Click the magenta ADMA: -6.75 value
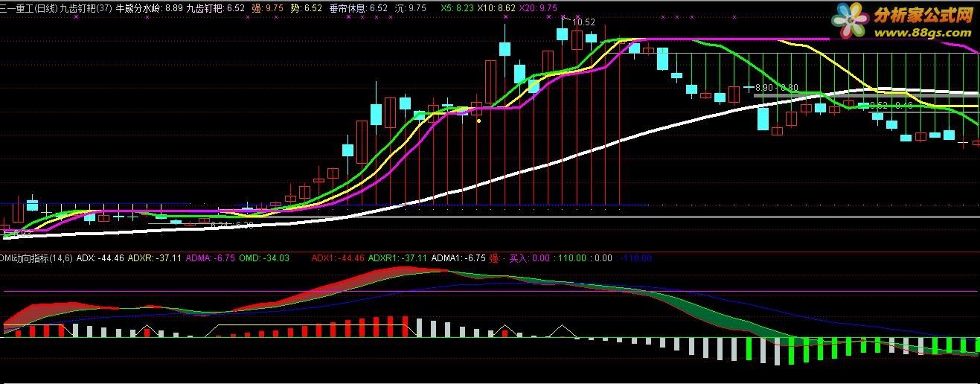The height and width of the screenshot is (384, 980). coord(210,258)
